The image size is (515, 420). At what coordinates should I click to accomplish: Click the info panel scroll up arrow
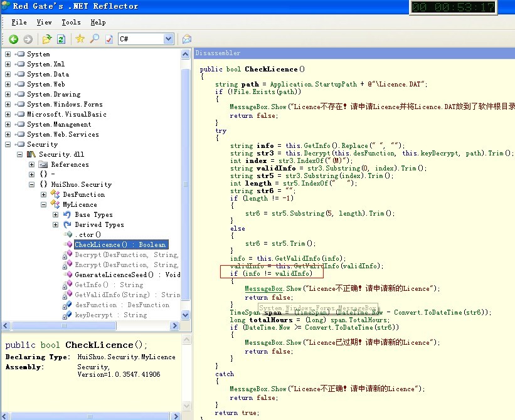tap(186, 339)
